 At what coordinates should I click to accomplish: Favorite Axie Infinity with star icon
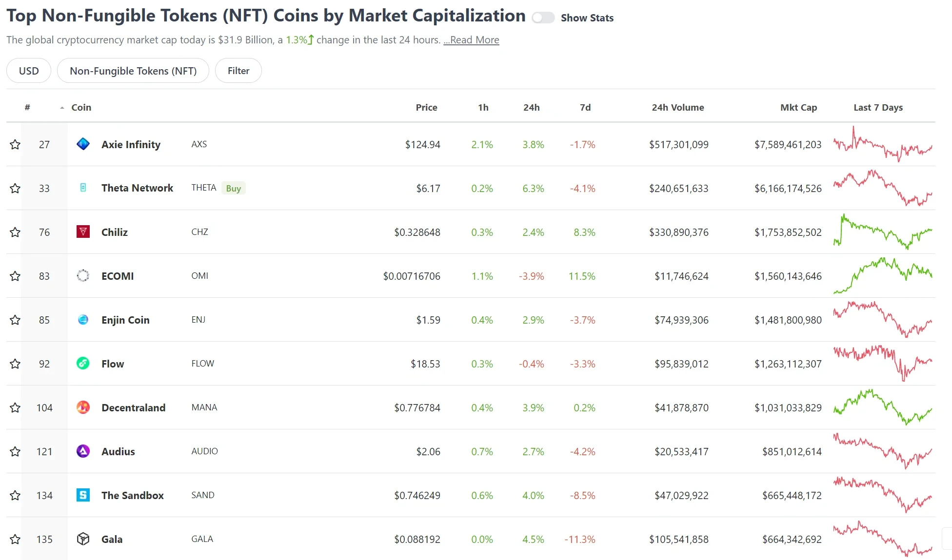pyautogui.click(x=15, y=144)
